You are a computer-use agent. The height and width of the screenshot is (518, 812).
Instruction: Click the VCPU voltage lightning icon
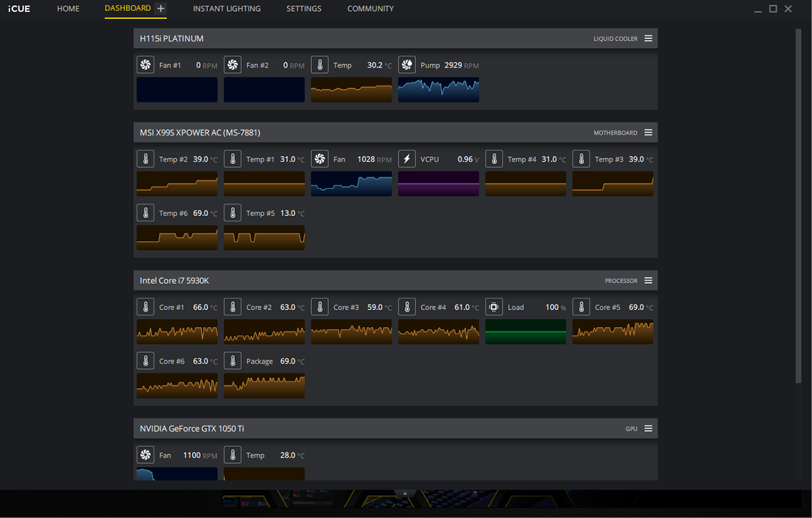click(x=407, y=159)
